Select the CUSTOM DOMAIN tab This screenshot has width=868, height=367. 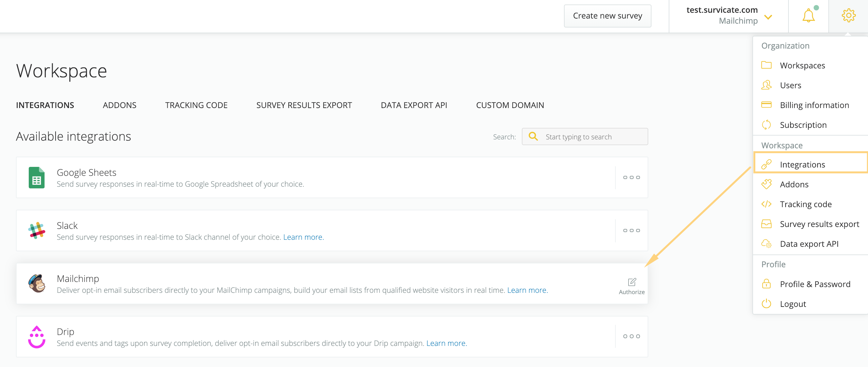coord(510,105)
